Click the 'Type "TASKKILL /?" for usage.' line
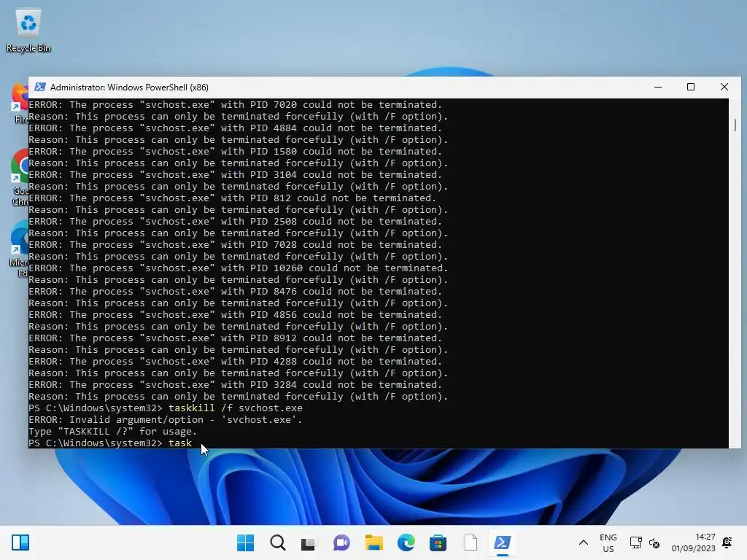The width and height of the screenshot is (747, 560). tap(113, 432)
